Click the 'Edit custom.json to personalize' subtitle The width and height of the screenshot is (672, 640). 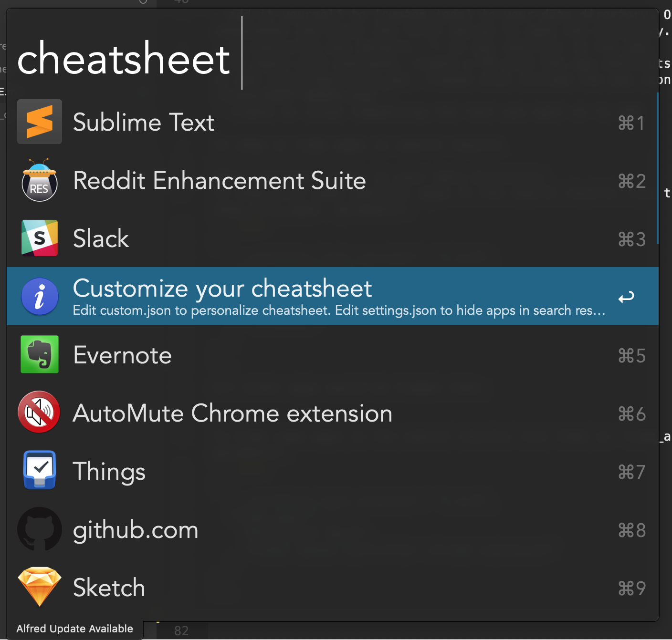(x=339, y=310)
